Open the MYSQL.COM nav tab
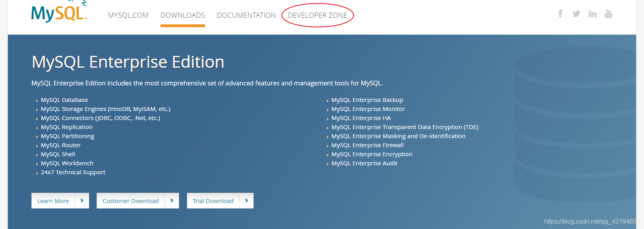 (128, 15)
